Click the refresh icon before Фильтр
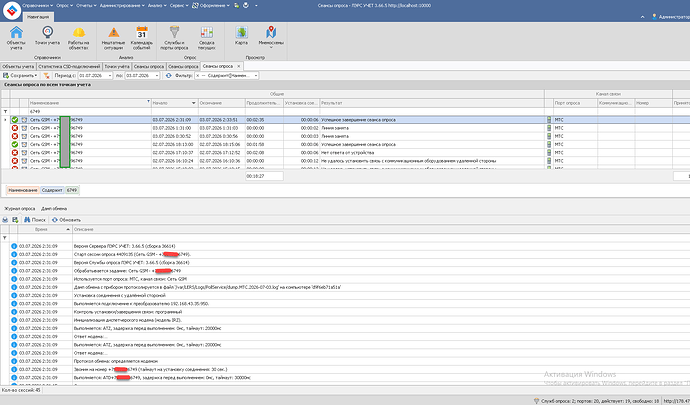 [x=169, y=76]
